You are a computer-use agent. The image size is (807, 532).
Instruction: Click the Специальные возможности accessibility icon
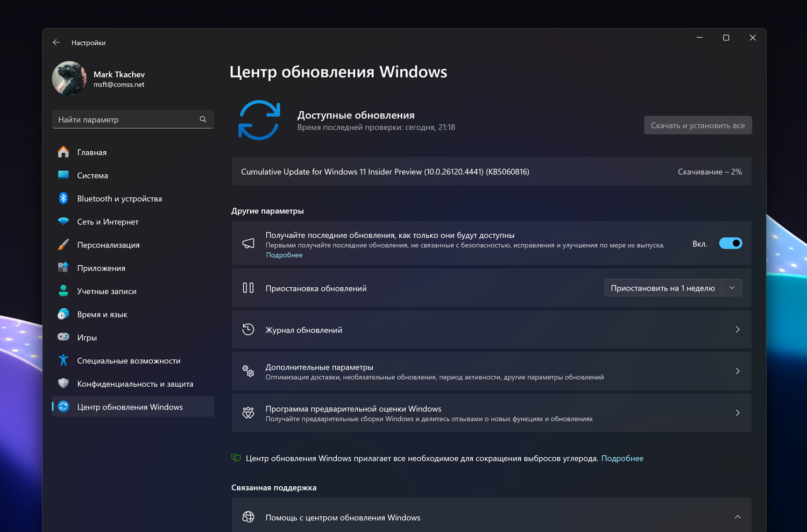(x=63, y=360)
